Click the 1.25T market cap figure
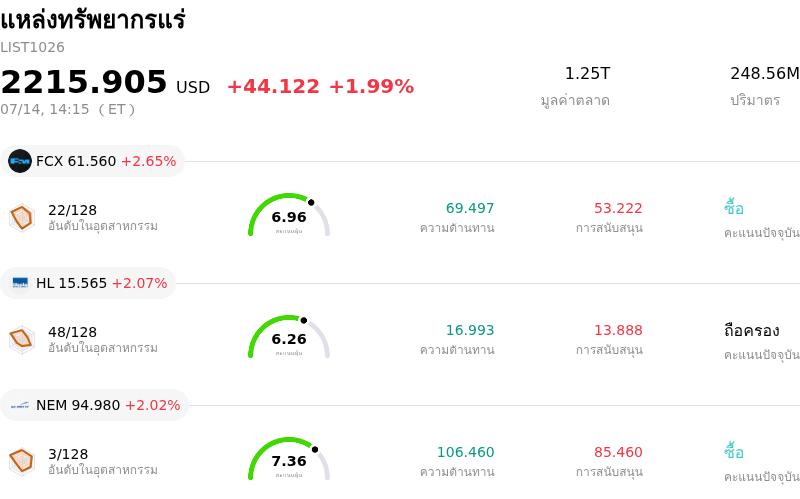The height and width of the screenshot is (499, 800). tap(587, 73)
